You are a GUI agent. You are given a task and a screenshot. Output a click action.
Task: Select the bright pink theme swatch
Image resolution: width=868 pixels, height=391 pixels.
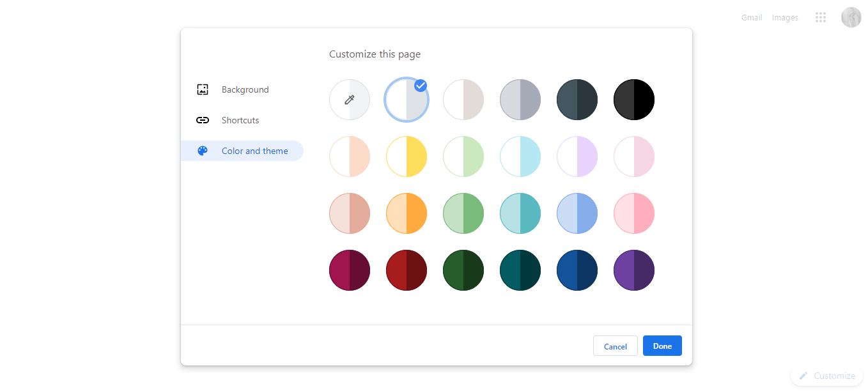(634, 213)
